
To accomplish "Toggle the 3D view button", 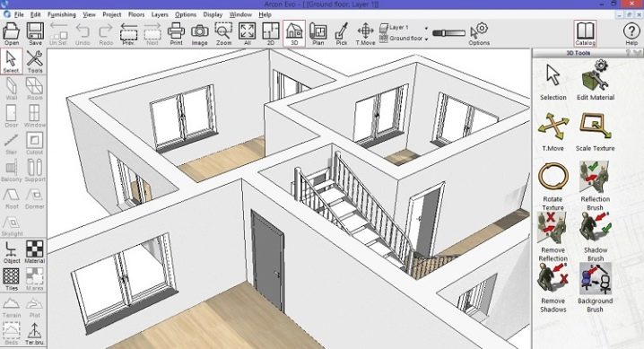I will pyautogui.click(x=294, y=34).
